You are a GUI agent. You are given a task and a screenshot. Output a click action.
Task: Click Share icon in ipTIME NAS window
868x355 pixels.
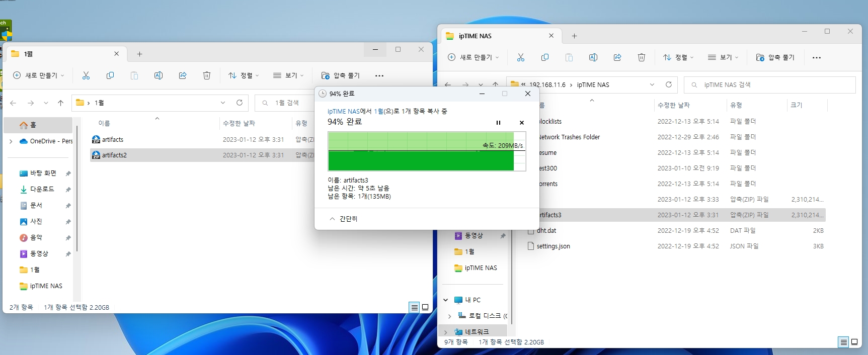pos(617,57)
